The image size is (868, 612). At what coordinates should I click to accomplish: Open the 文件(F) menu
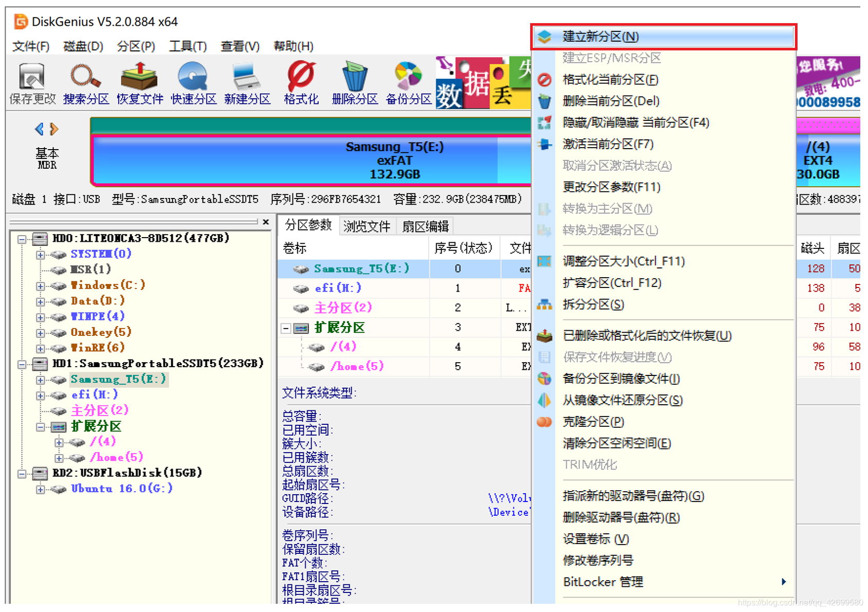[31, 46]
